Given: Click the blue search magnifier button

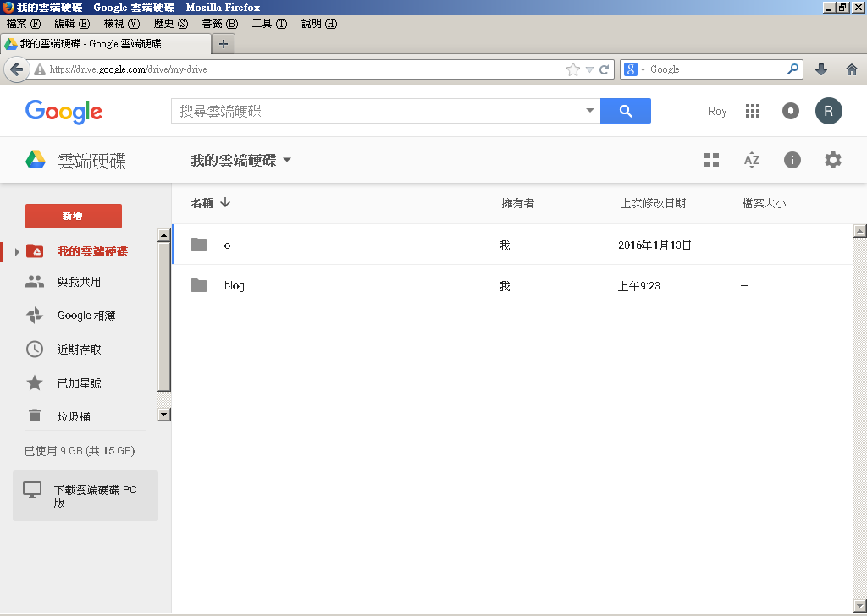Looking at the screenshot, I should tap(626, 111).
